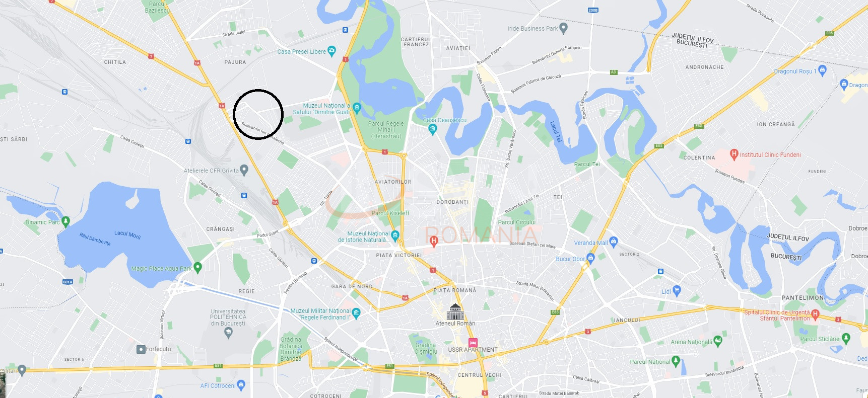The image size is (868, 398).
Task: Click the Institutul Clinic Fundeni hospital icon
Action: point(734,154)
